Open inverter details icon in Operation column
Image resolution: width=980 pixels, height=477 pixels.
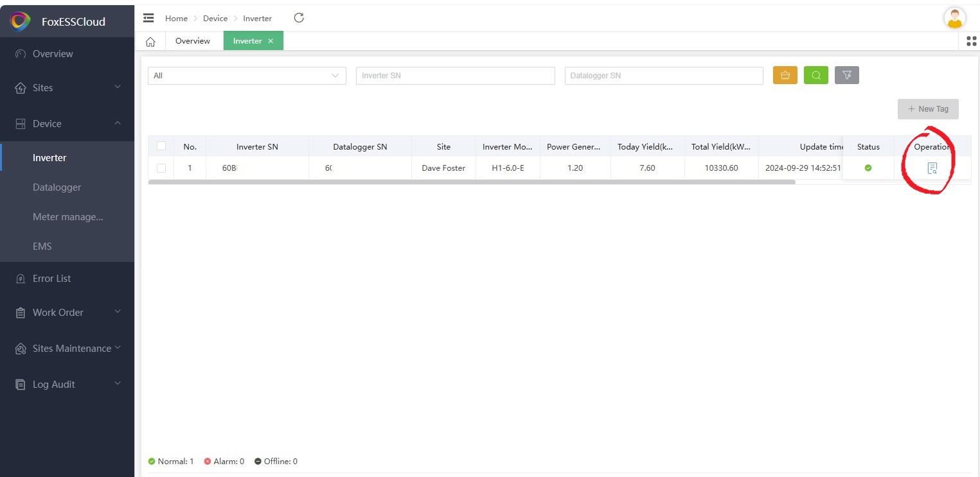coord(932,168)
